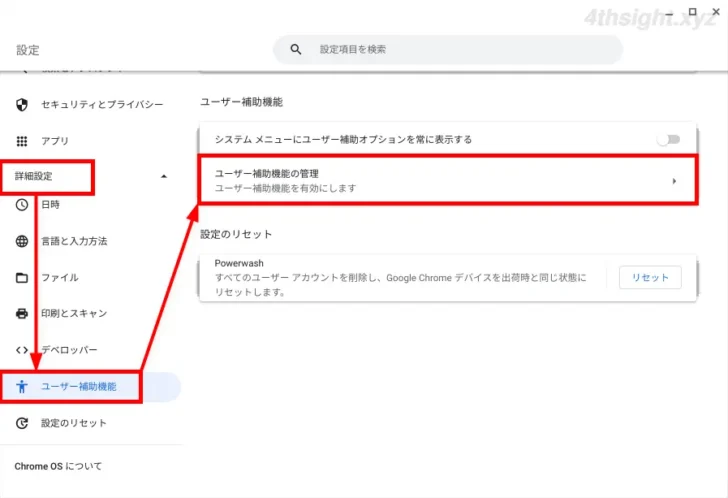Click the reset icon beside 設定のリセット
Screen dimensions: 728x498
coord(22,423)
